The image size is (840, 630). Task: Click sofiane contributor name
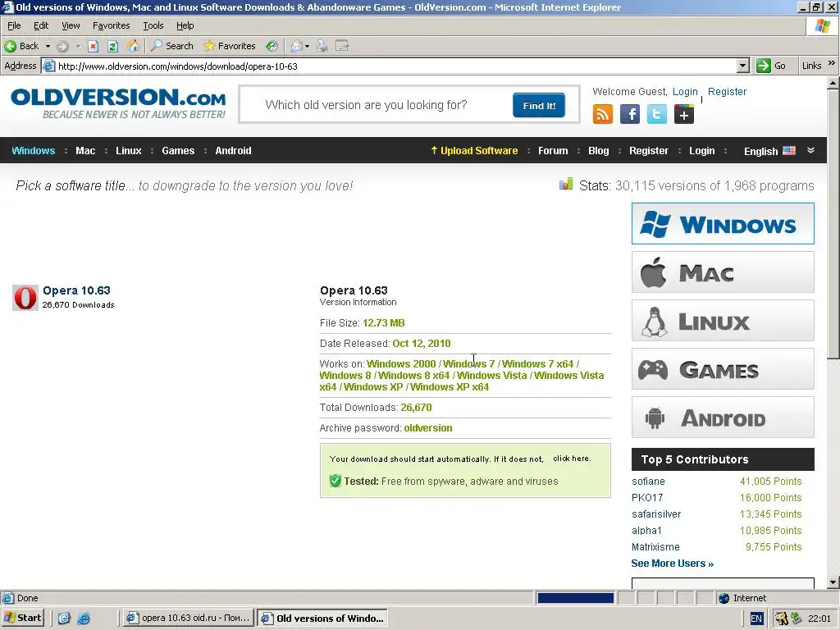coord(648,481)
